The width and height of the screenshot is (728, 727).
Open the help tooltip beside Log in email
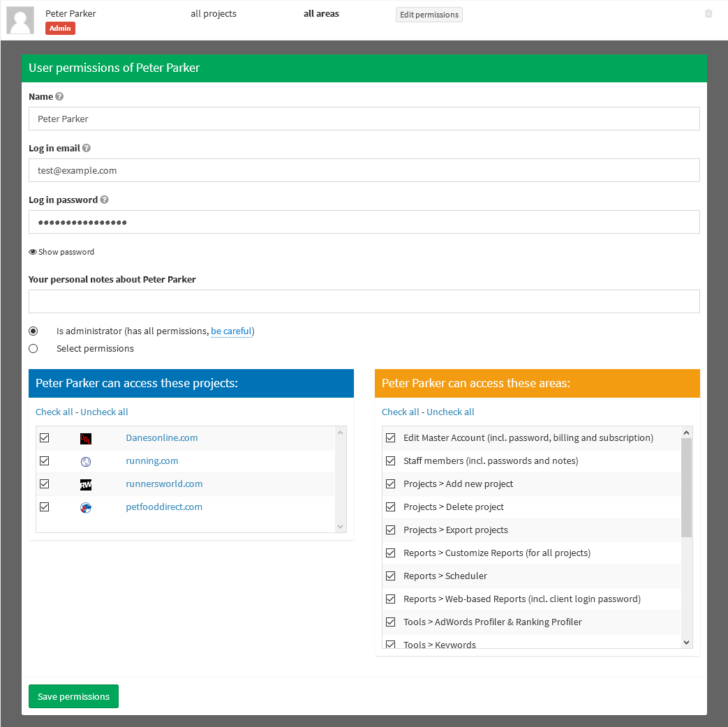click(86, 148)
